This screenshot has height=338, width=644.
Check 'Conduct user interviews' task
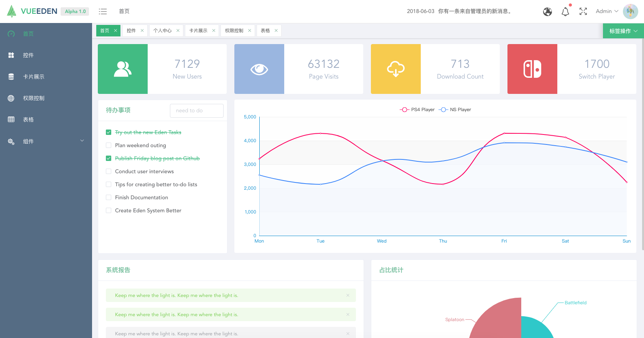[109, 171]
